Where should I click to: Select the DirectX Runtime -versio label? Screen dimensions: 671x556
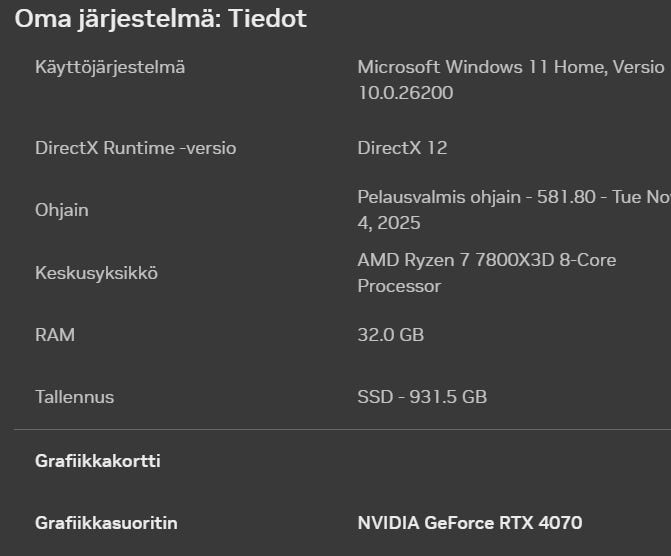click(135, 148)
